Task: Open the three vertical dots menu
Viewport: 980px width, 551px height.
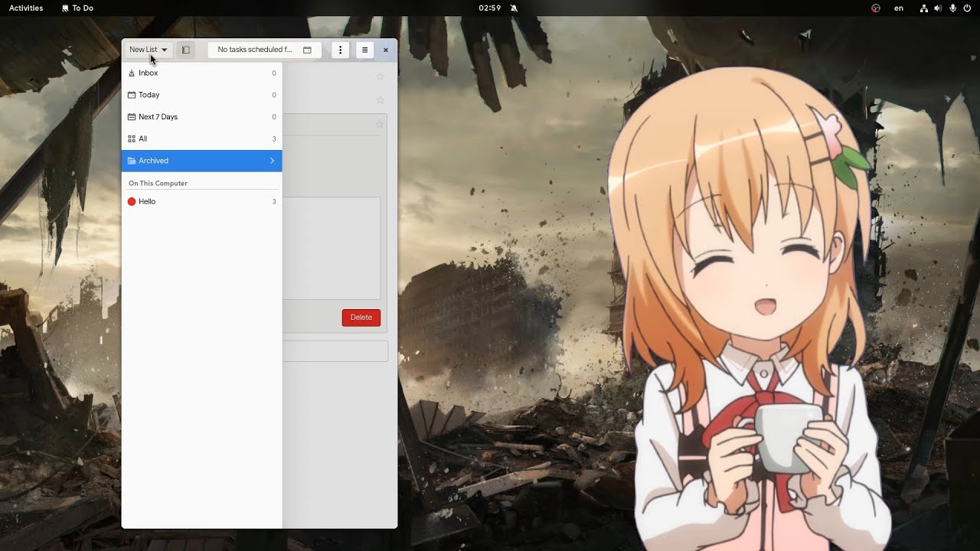Action: click(x=340, y=50)
